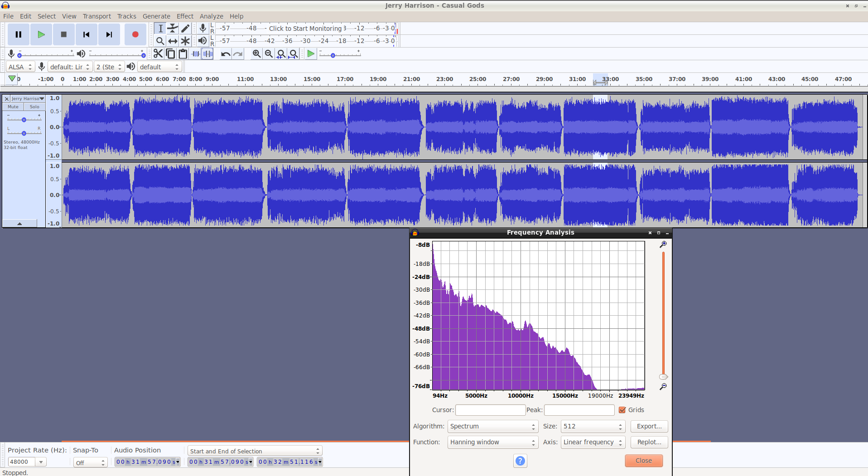Open the Generate menu
This screenshot has width=868, height=476.
click(156, 16)
